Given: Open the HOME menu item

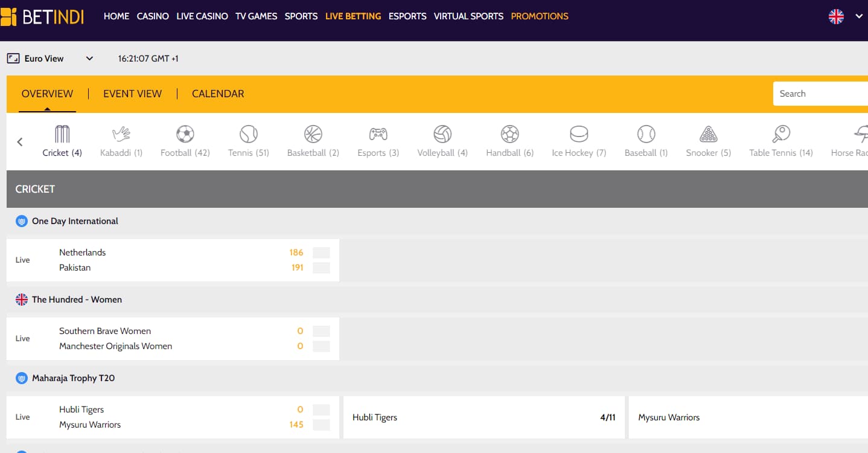Looking at the screenshot, I should [116, 16].
